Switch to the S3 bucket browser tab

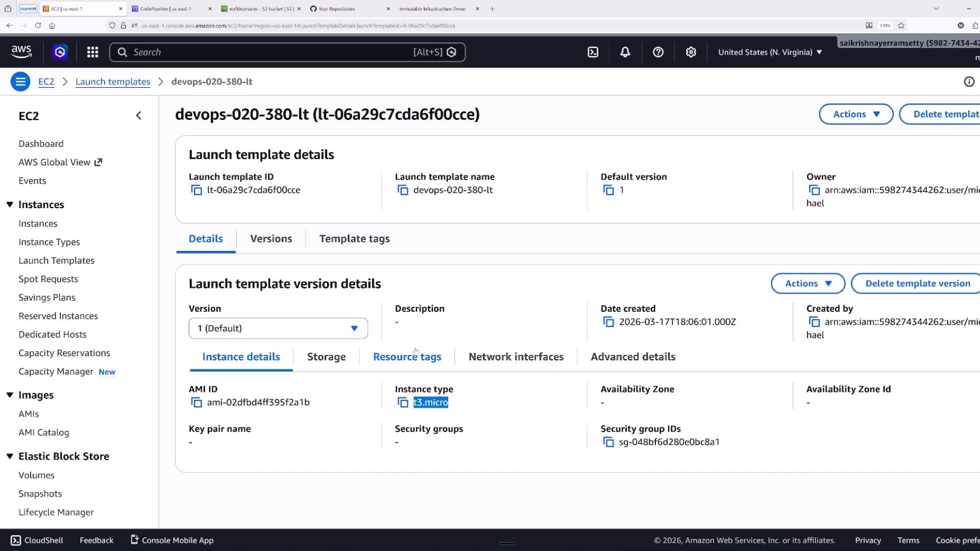261,9
